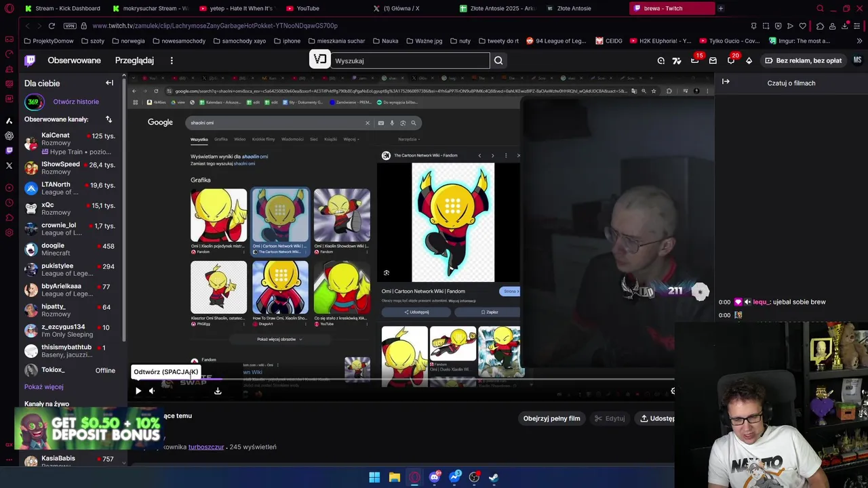Open the Obserwowane tab
This screenshot has height=488, width=868.
click(x=74, y=60)
